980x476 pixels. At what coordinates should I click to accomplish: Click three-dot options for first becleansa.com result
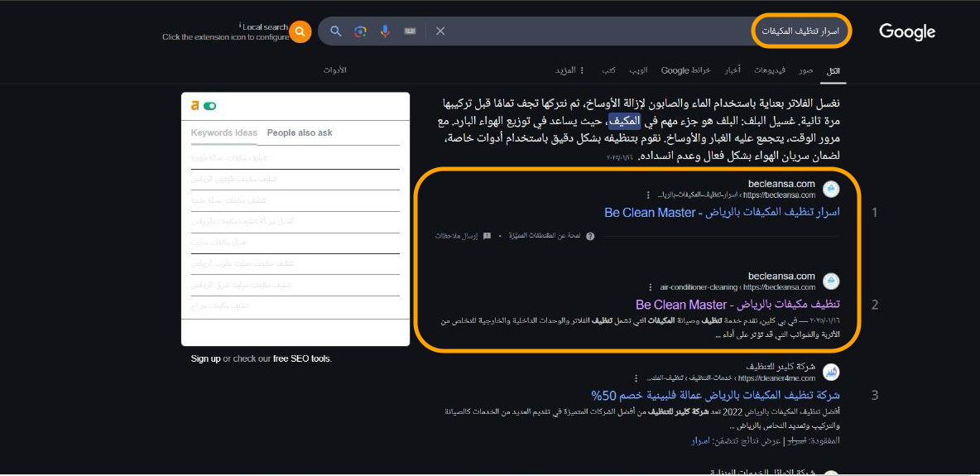pos(648,195)
